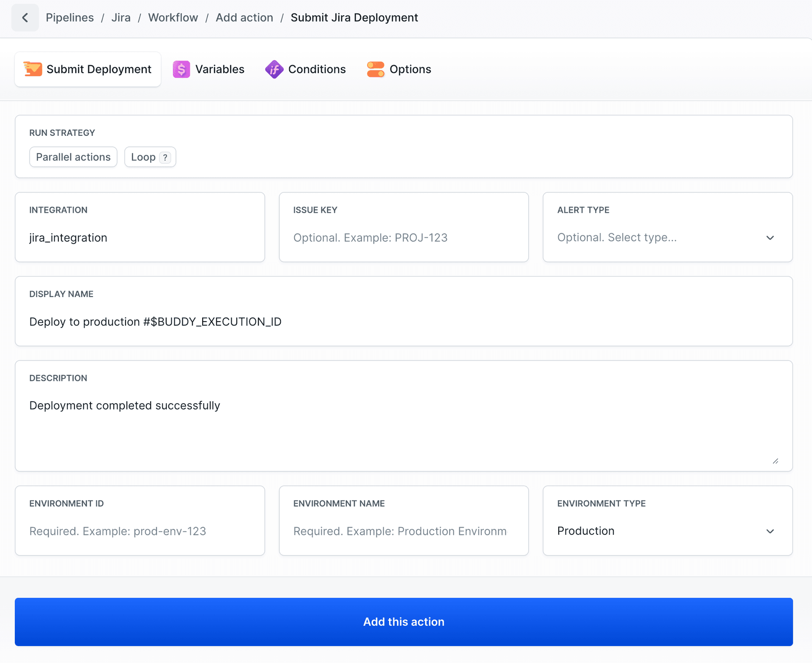Viewport: 812px width, 663px height.
Task: Focus the Environment ID field
Action: click(140, 531)
